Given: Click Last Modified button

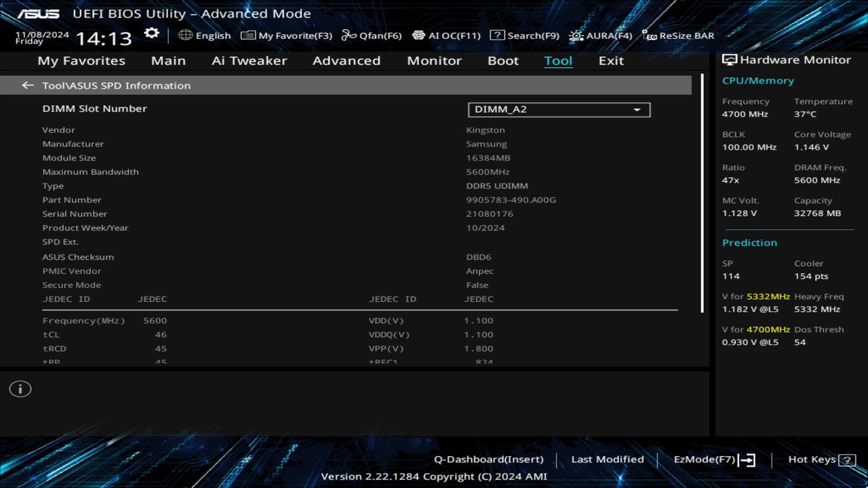Looking at the screenshot, I should coord(608,460).
